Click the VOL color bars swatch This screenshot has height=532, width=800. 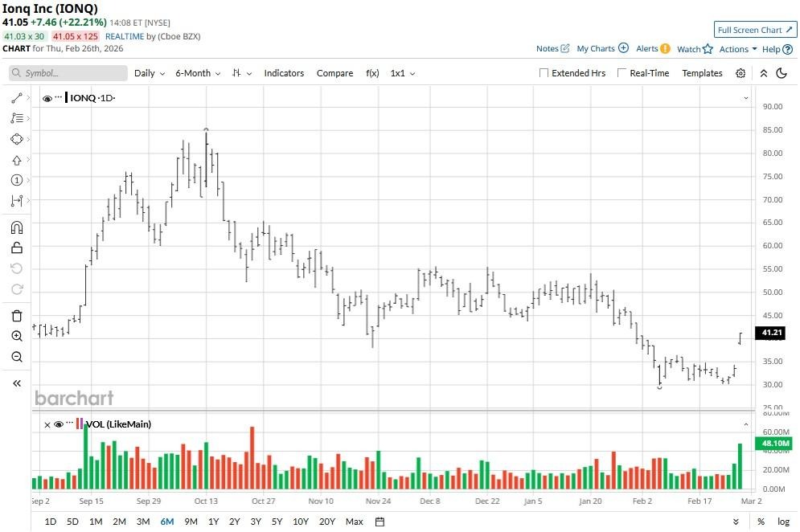[x=80, y=424]
